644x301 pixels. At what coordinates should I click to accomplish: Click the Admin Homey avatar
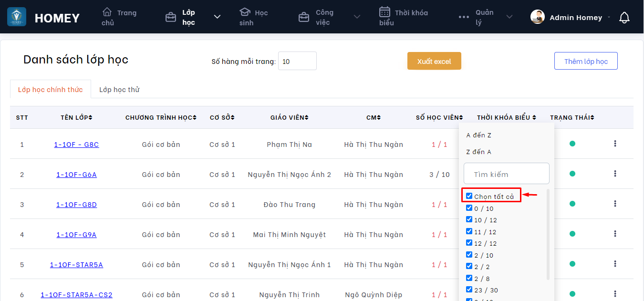pos(538,17)
